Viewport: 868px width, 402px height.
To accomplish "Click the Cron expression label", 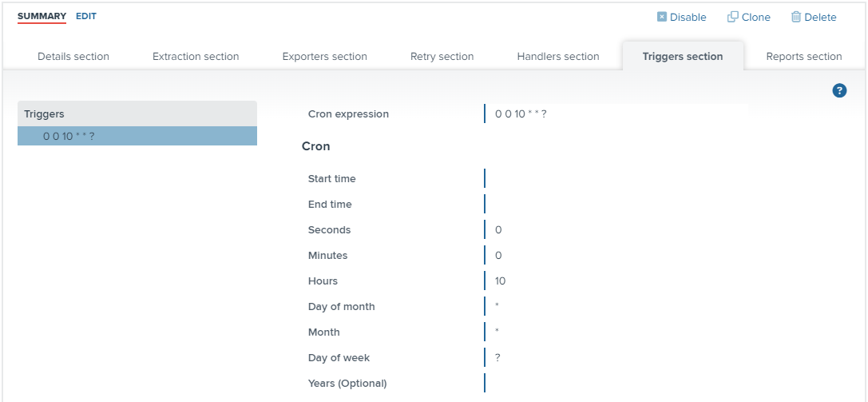I will 349,114.
